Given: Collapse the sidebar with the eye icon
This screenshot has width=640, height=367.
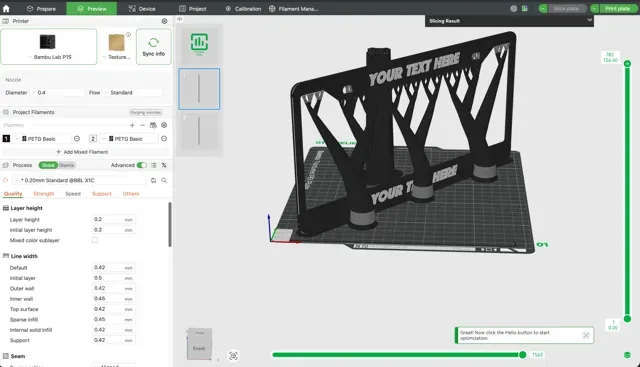Looking at the screenshot, I should (x=179, y=19).
